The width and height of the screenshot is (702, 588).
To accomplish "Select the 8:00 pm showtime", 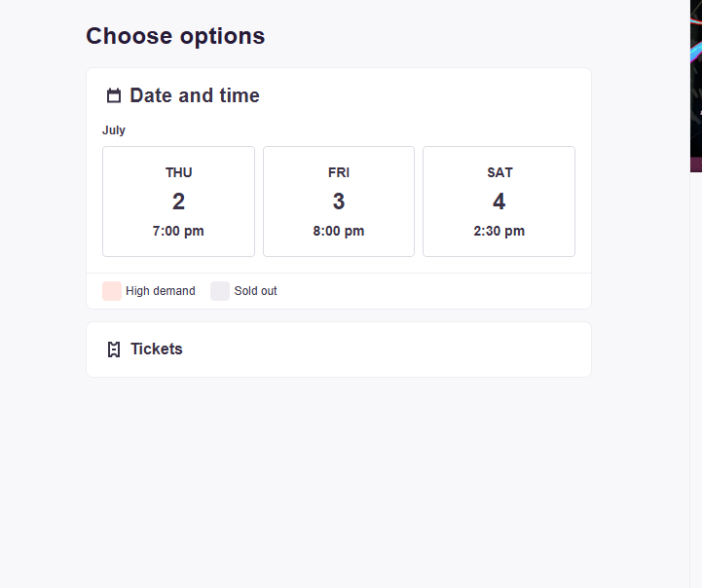I will pyautogui.click(x=339, y=232).
